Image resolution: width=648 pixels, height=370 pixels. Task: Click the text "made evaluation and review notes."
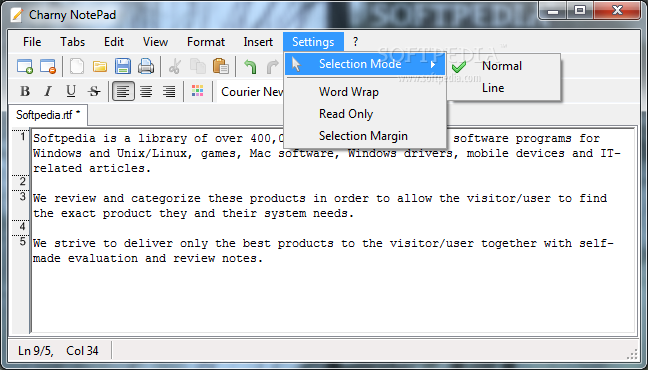click(148, 258)
